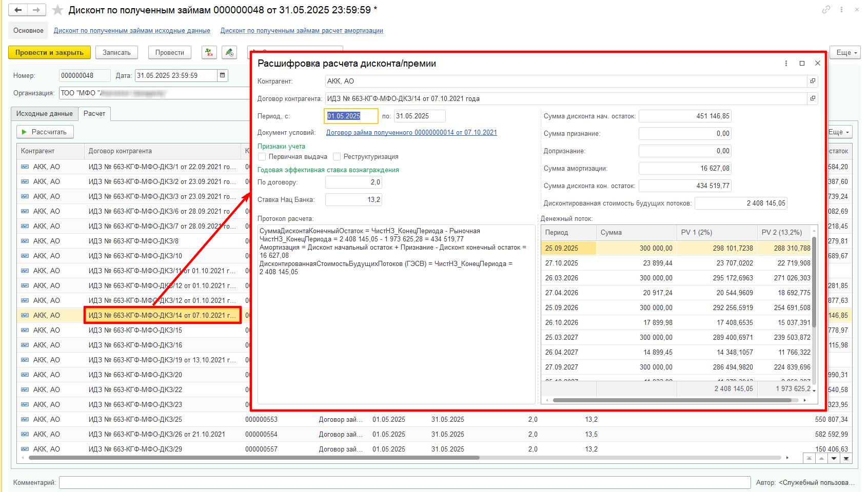868x492 pixels.
Task: Click the Период, с date field
Action: 351,116
